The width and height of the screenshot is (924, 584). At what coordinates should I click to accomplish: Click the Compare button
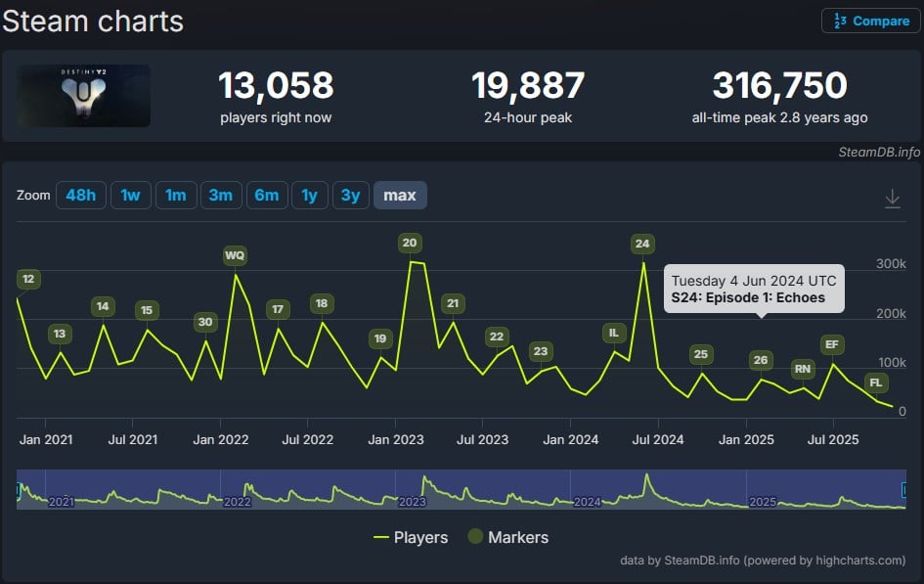870,21
